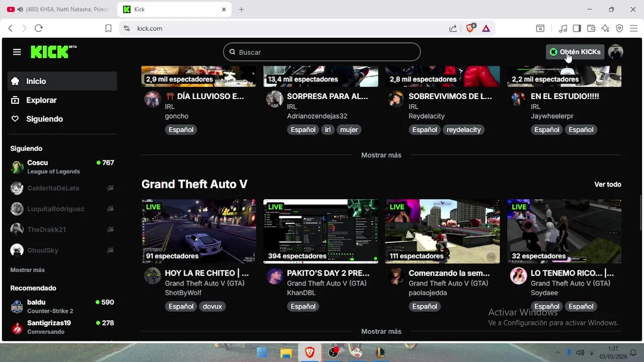Click the Soydaee channel avatar
This screenshot has width=644, height=362.
pyautogui.click(x=518, y=276)
